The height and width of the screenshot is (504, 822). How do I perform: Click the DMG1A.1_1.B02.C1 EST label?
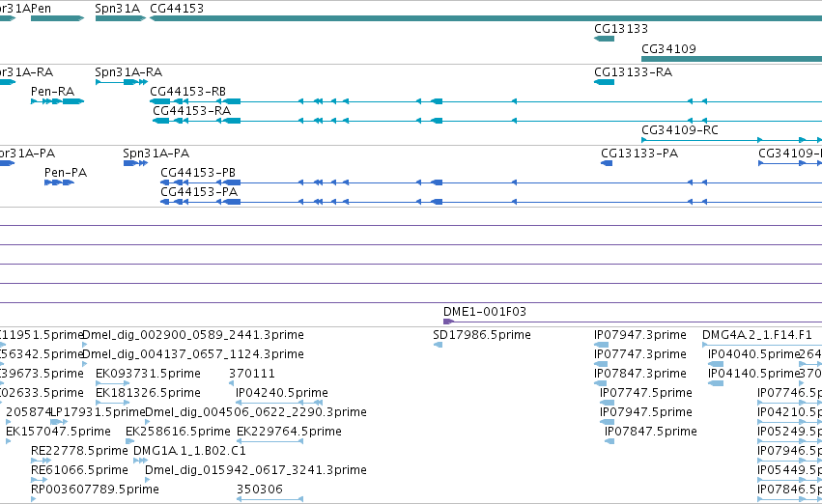(x=189, y=451)
